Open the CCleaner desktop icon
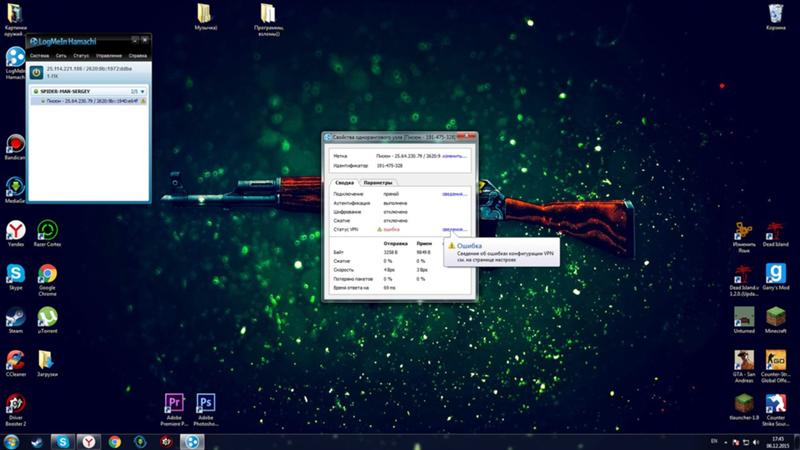Viewport: 800px width, 450px height. tap(16, 363)
